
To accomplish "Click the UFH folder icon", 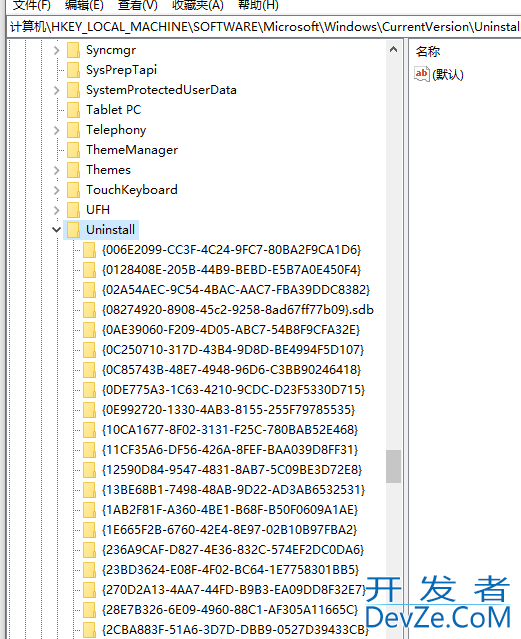I will click(x=73, y=210).
